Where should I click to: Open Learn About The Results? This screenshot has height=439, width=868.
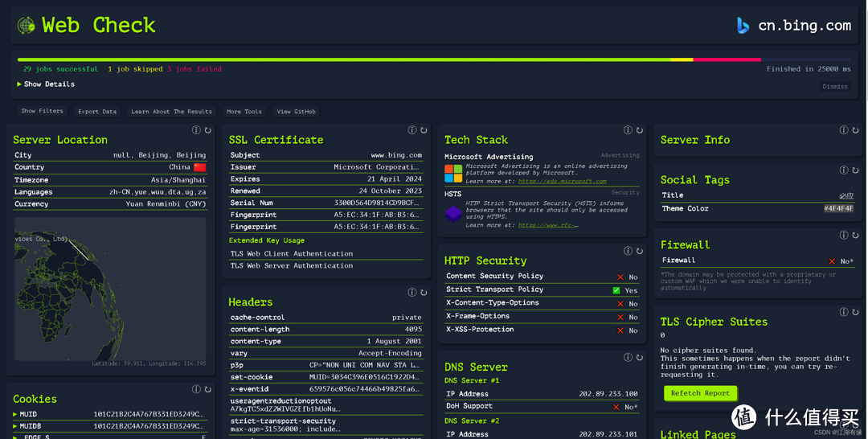pos(172,111)
